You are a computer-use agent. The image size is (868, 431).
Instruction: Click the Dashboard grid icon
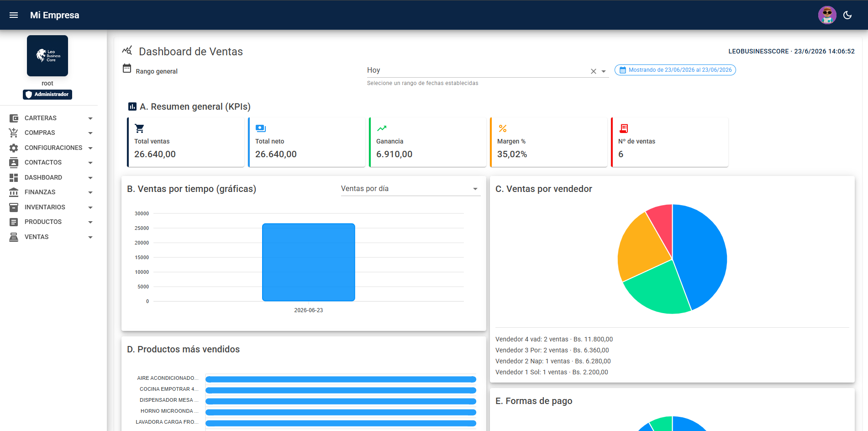(x=14, y=178)
